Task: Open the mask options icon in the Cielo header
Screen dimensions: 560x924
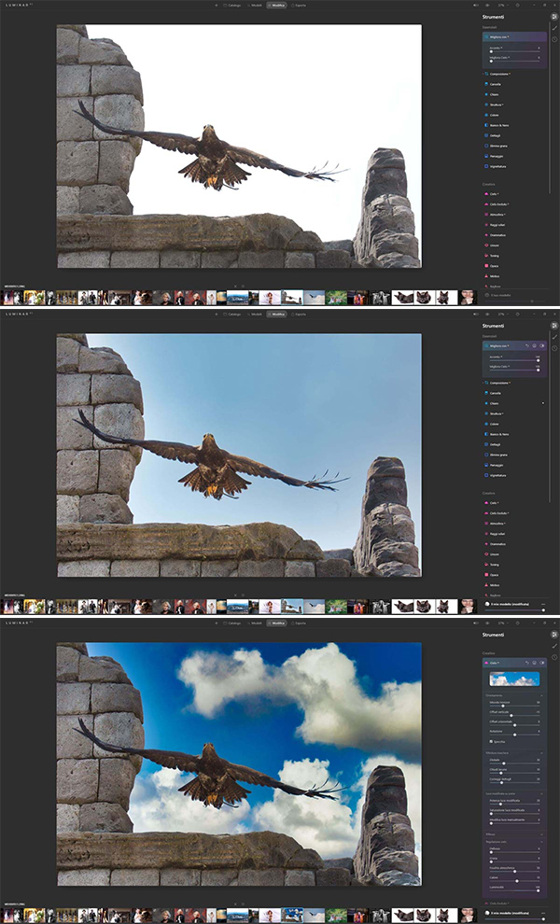Action: tap(535, 663)
